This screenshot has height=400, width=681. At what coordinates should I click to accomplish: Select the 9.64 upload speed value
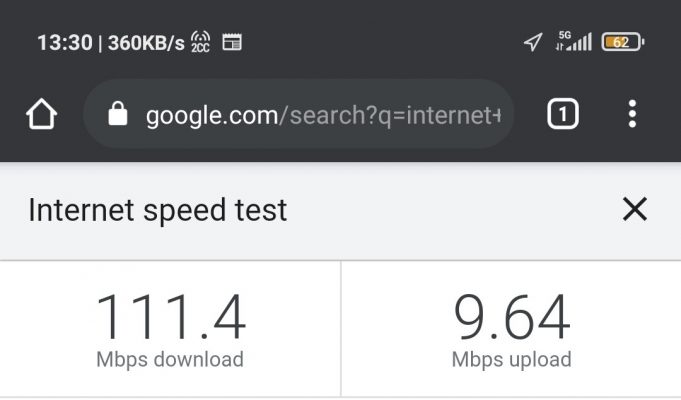point(512,316)
